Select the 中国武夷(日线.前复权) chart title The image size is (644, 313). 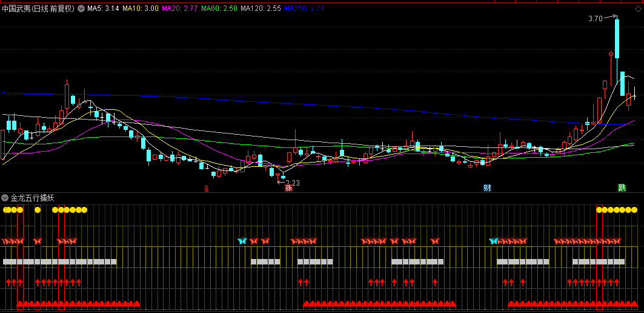pyautogui.click(x=38, y=8)
